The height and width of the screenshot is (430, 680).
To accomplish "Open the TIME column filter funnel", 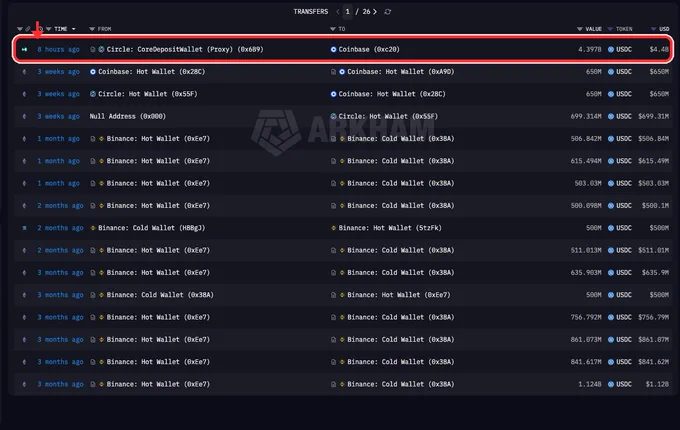I will pos(49,29).
